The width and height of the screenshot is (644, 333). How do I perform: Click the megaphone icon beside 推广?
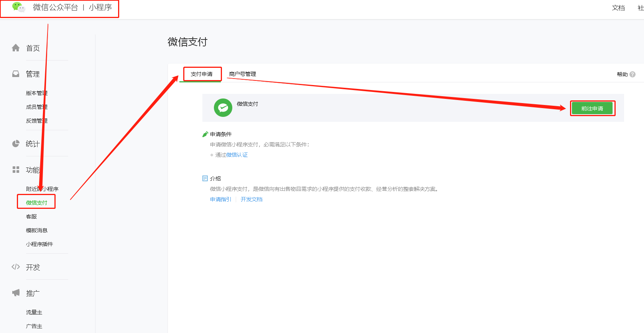tap(16, 293)
